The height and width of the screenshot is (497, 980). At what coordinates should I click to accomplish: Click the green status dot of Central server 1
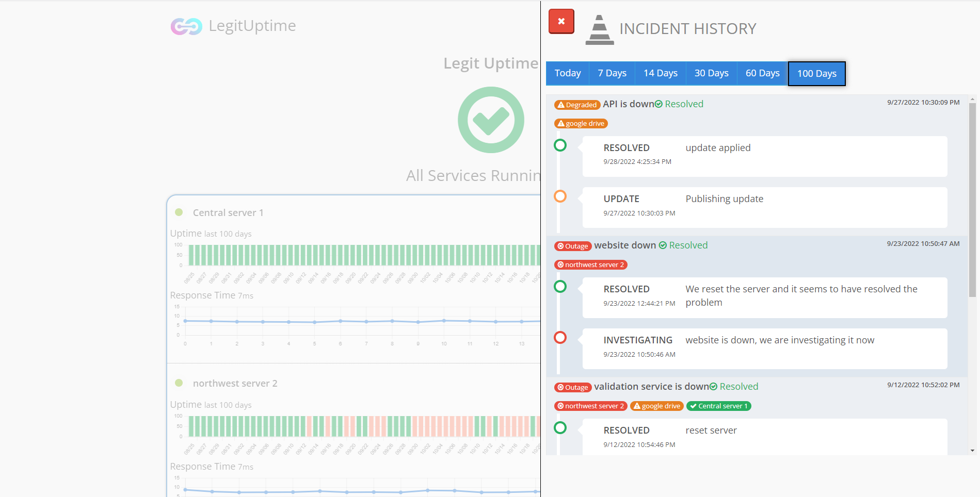(x=179, y=212)
